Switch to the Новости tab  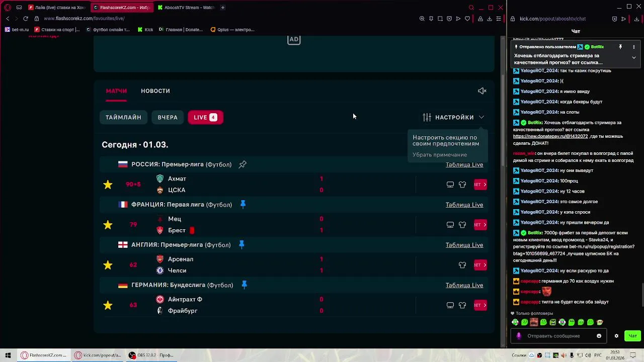click(x=155, y=91)
